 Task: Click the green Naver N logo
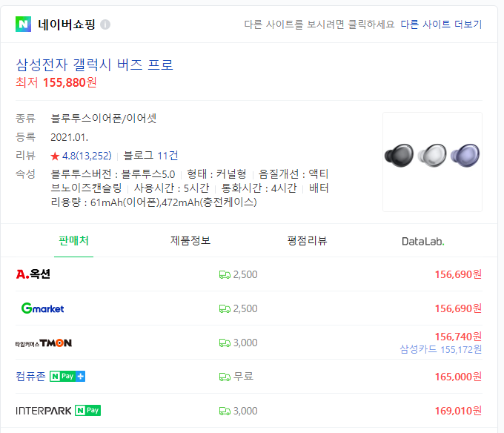coord(23,24)
